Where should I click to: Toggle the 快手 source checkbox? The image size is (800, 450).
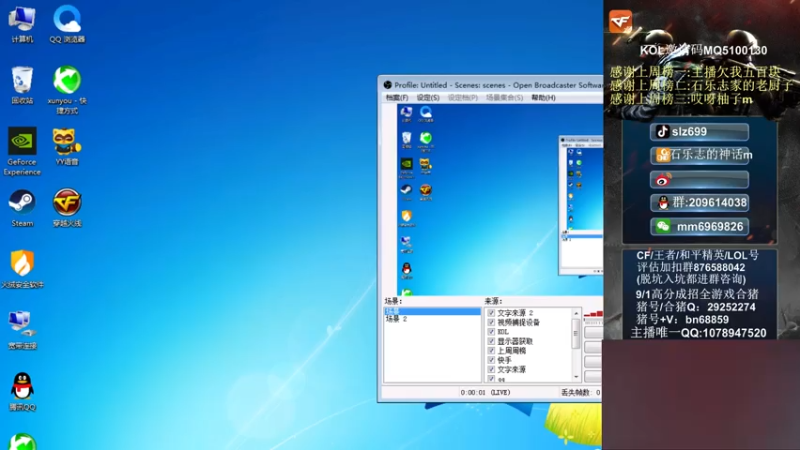491,360
